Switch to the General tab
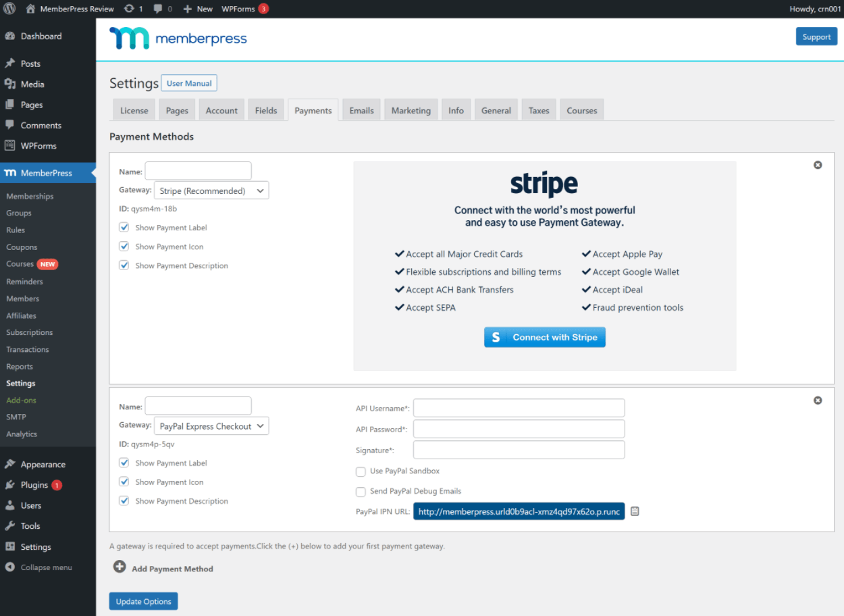844x616 pixels. pyautogui.click(x=496, y=110)
